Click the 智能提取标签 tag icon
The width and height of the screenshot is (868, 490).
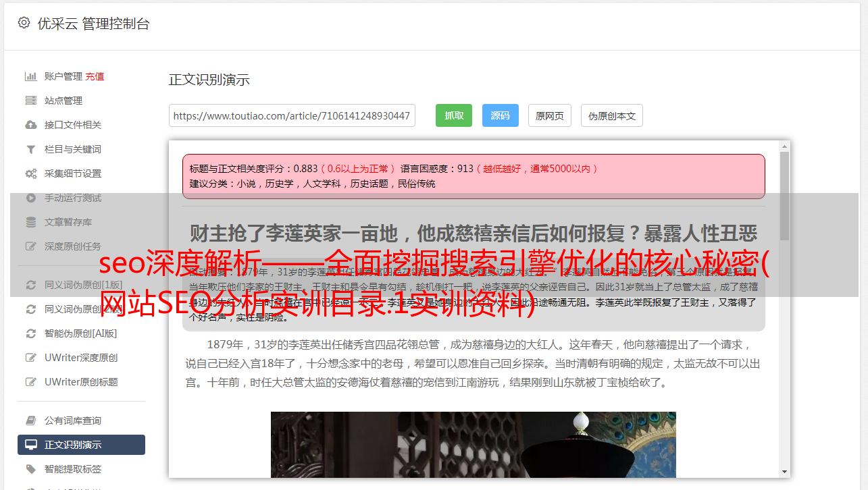pyautogui.click(x=30, y=469)
